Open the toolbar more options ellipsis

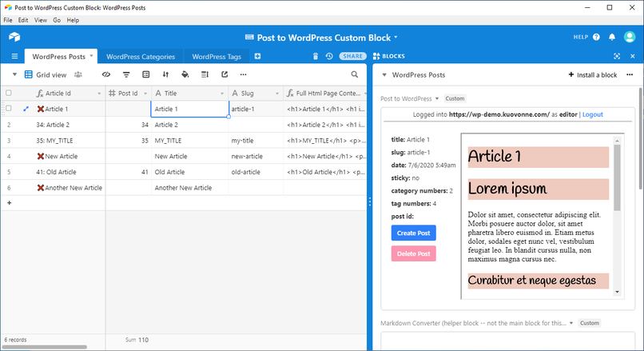click(x=243, y=74)
